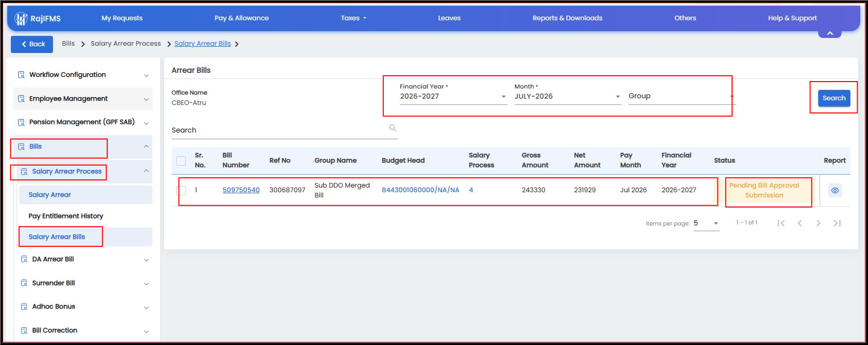Click the Surrender Bill icon
Viewport: 868px width, 345px height.
pos(24,283)
